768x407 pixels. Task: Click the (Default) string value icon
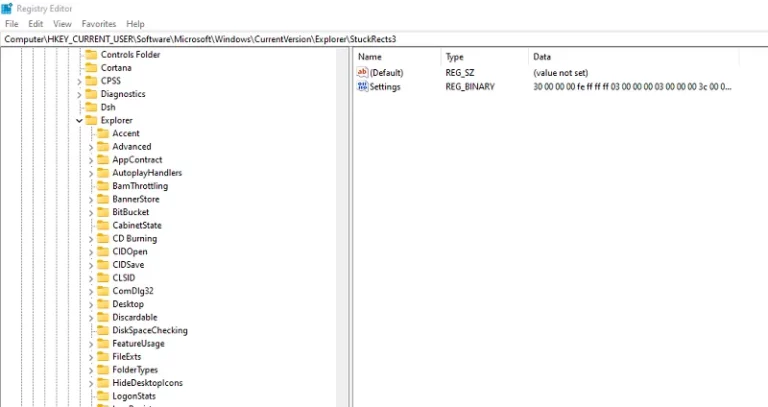362,72
